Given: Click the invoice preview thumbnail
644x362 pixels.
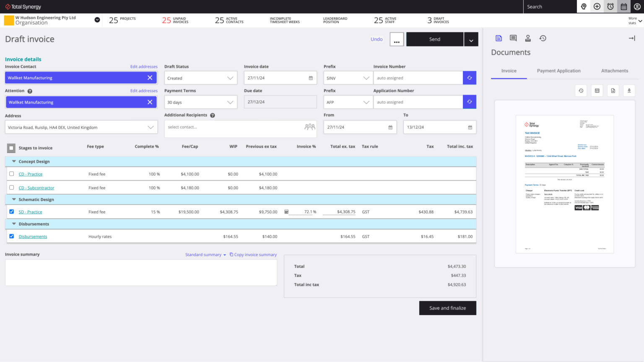Looking at the screenshot, I should [565, 184].
